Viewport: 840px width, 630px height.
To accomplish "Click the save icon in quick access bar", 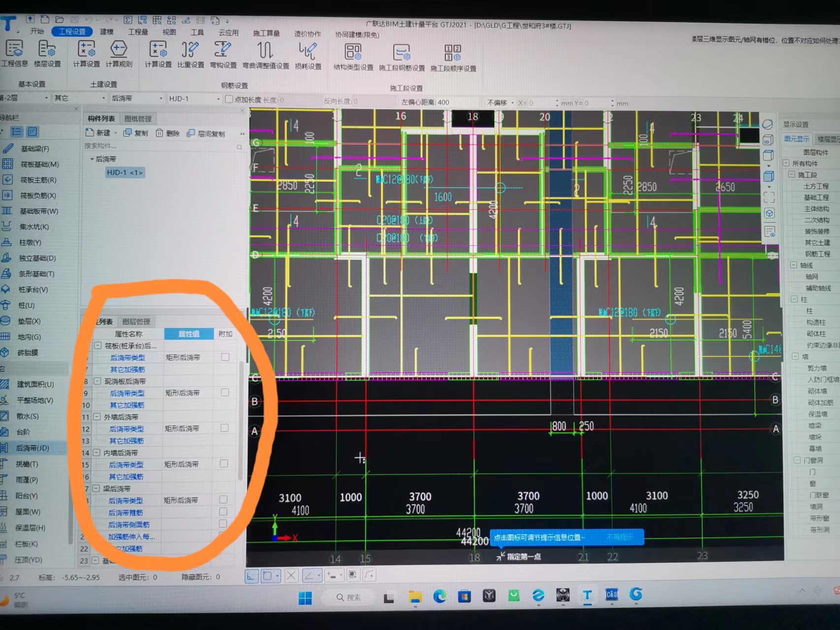I will coord(74,20).
